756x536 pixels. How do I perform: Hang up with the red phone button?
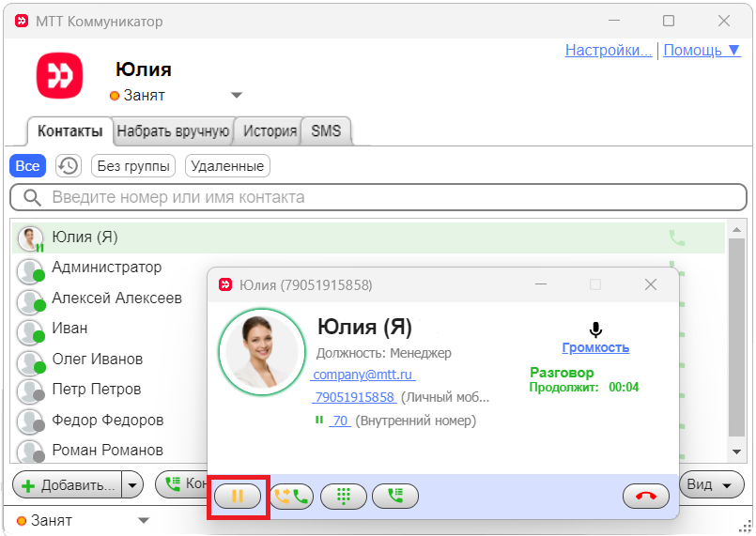pyautogui.click(x=646, y=496)
